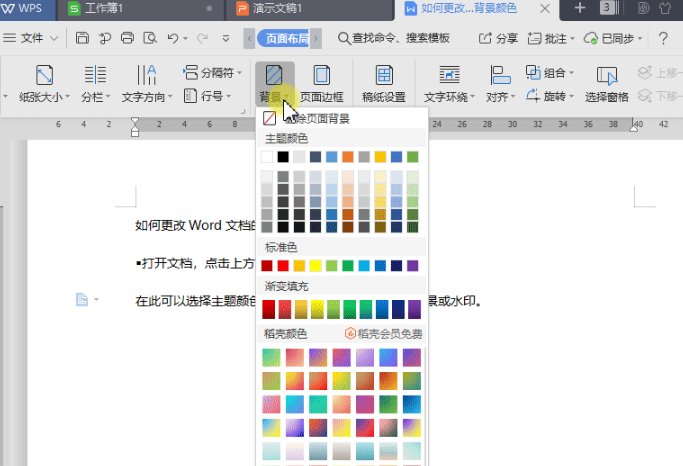
Task: Click the 稻壳会员免费 member link
Action: (384, 334)
